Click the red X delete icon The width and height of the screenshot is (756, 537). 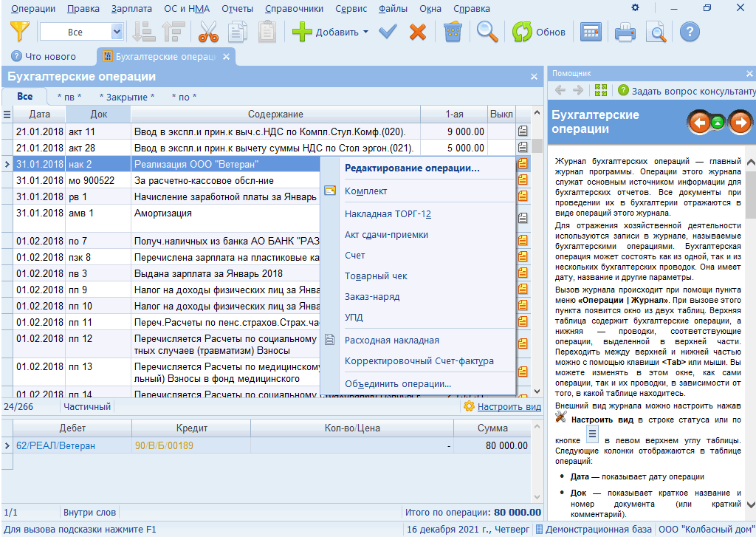[x=418, y=32]
